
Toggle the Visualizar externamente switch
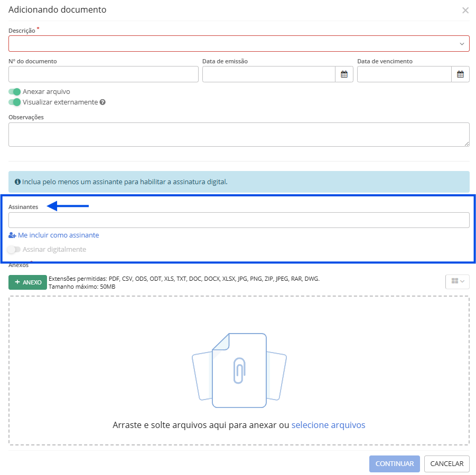point(14,102)
